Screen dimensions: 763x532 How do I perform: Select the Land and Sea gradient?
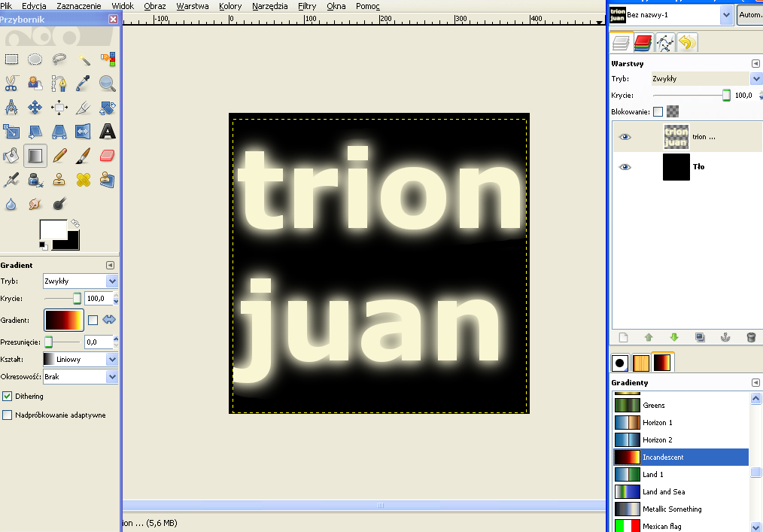663,492
